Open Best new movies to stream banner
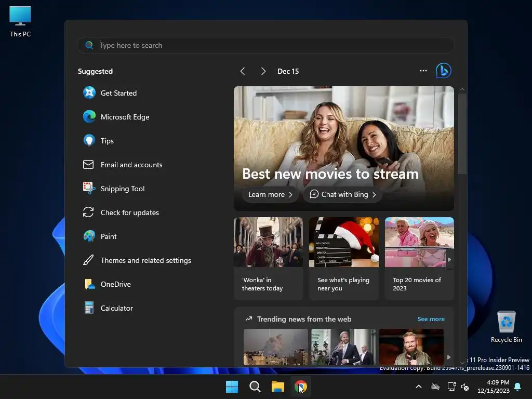Screen dimensions: 532x399 pyautogui.click(x=344, y=148)
